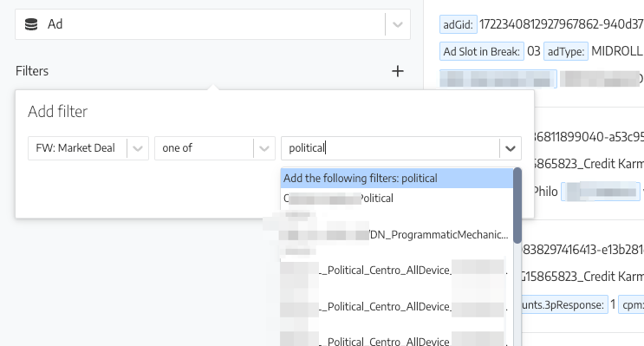Collapse the filter value suggestions chevron
Image resolution: width=644 pixels, height=346 pixels.
tap(511, 148)
